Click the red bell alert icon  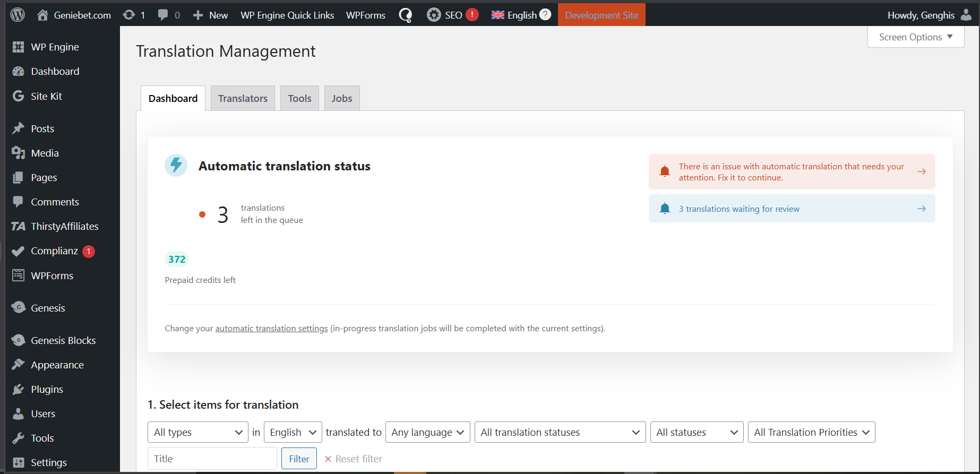click(665, 171)
